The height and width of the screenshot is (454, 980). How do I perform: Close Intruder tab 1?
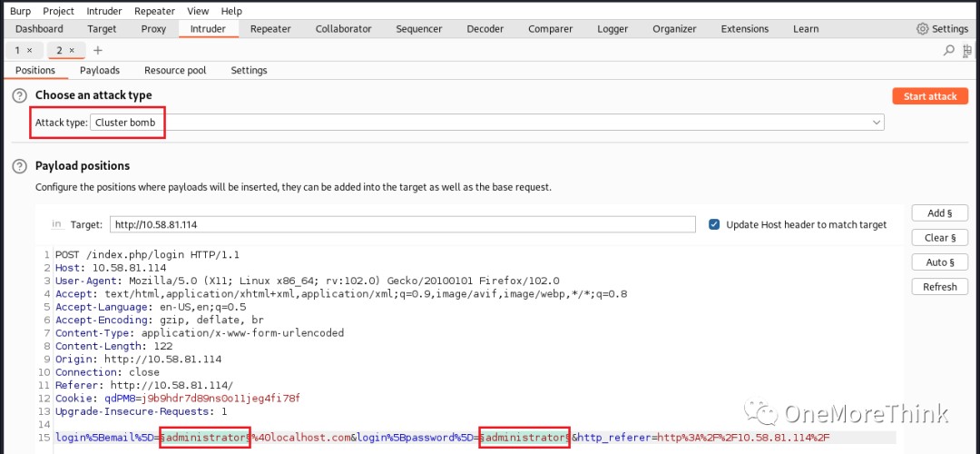click(29, 50)
